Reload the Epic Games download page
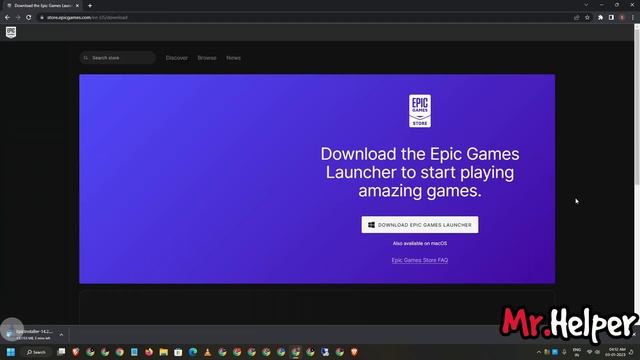The height and width of the screenshot is (360, 640). (29, 18)
